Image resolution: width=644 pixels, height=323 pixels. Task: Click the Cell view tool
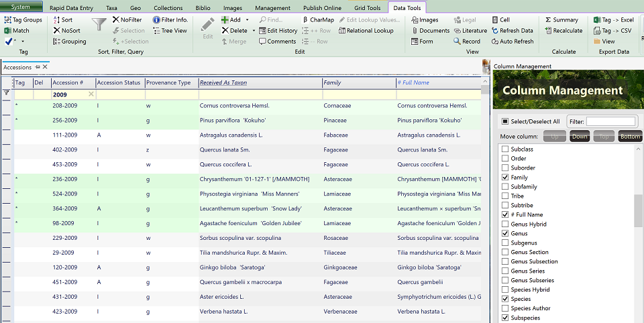coord(500,19)
